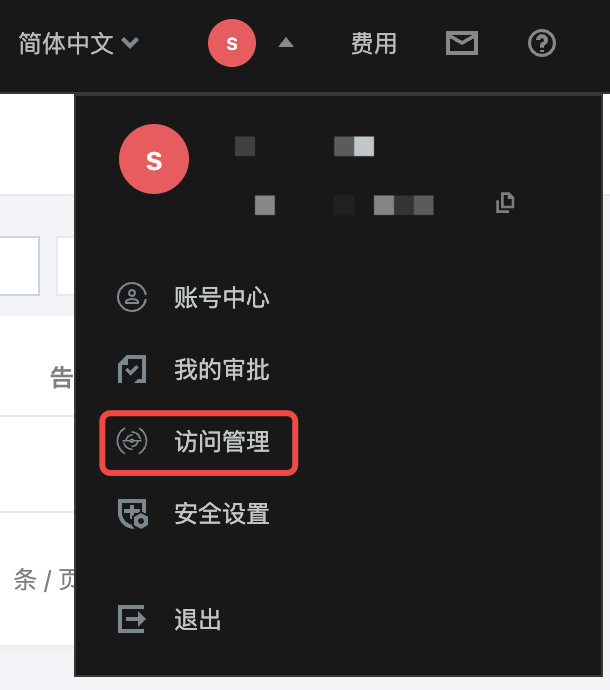Click the help question mark icon
This screenshot has width=610, height=690.
tap(541, 43)
